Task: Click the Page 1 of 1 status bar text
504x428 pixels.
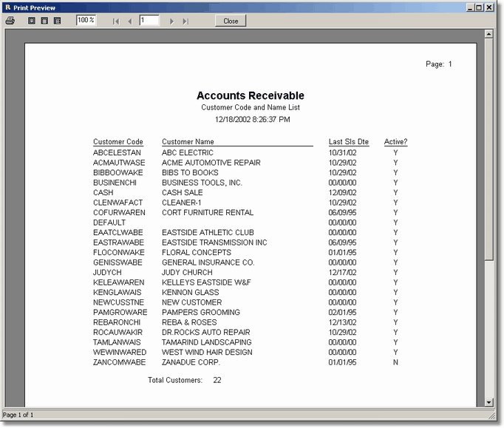Action: coord(18,415)
